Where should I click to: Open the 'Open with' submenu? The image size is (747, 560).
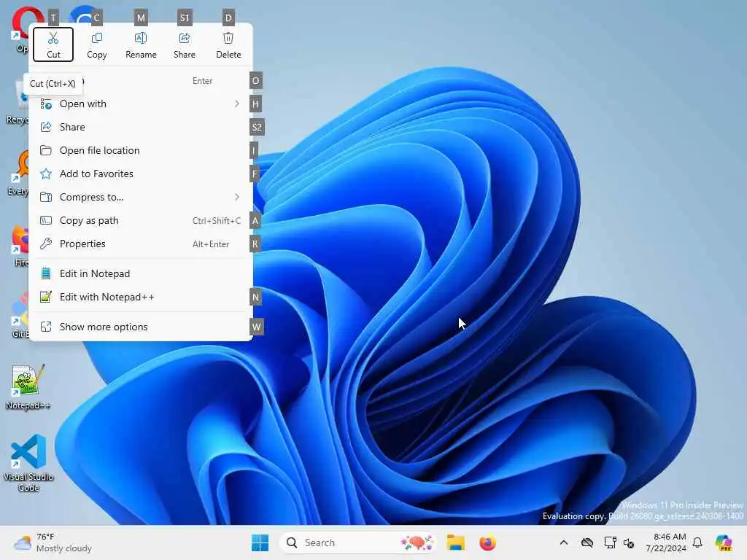pyautogui.click(x=141, y=104)
